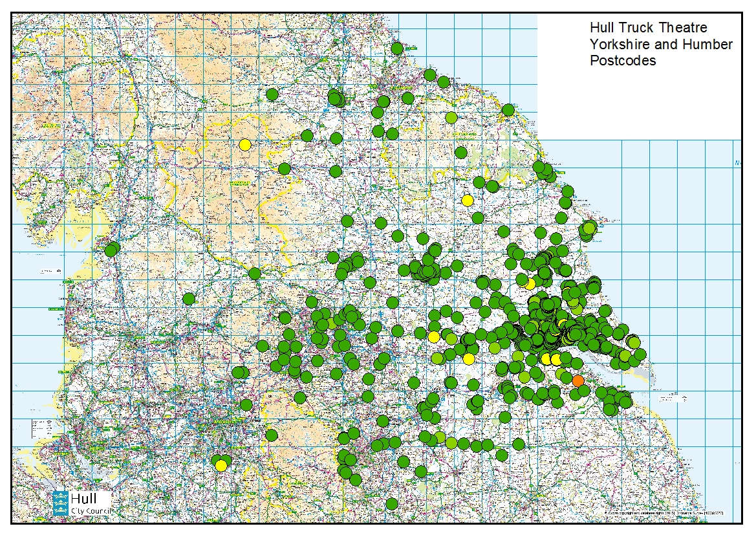
Task: Click the copyright notice at bottom right
Action: [x=673, y=513]
